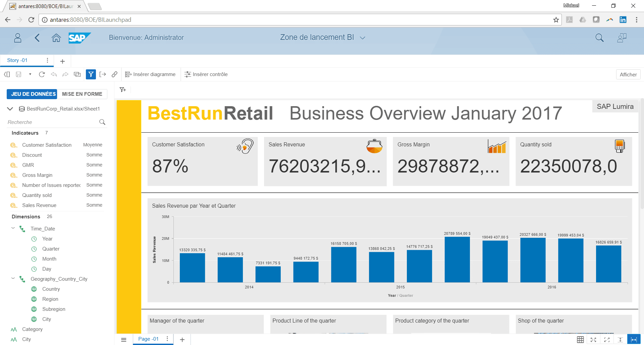Toggle fit-to-width view mode
The height and width of the screenshot is (345, 644).
pos(634,340)
